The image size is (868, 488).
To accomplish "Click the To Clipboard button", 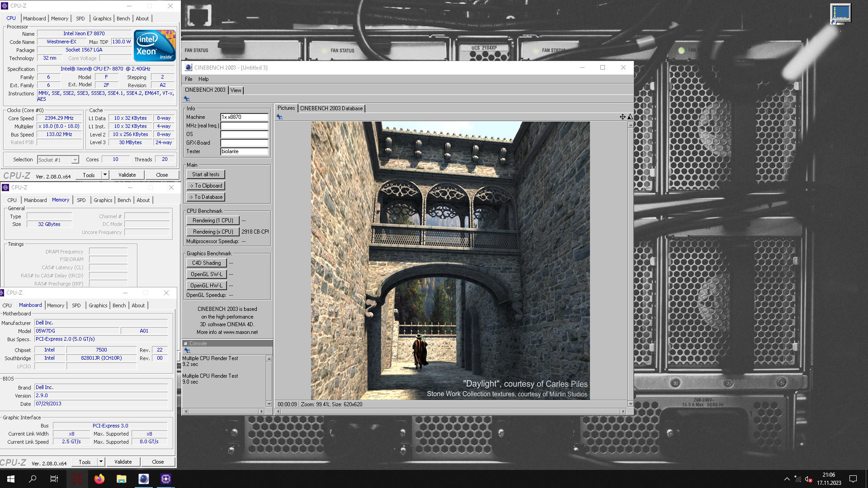I will 206,186.
